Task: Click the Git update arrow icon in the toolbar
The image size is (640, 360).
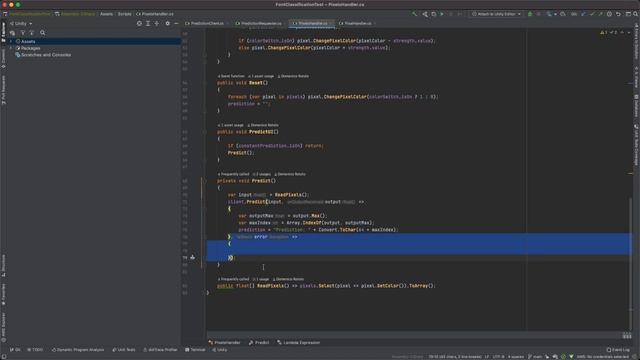Action: pos(583,14)
